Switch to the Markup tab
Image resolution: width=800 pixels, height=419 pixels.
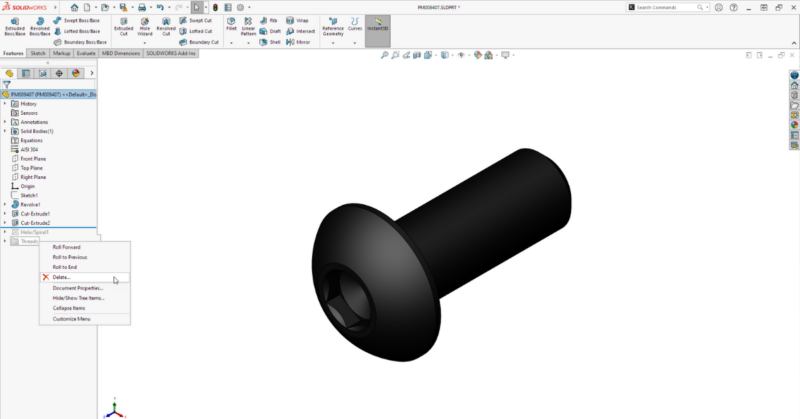click(62, 53)
